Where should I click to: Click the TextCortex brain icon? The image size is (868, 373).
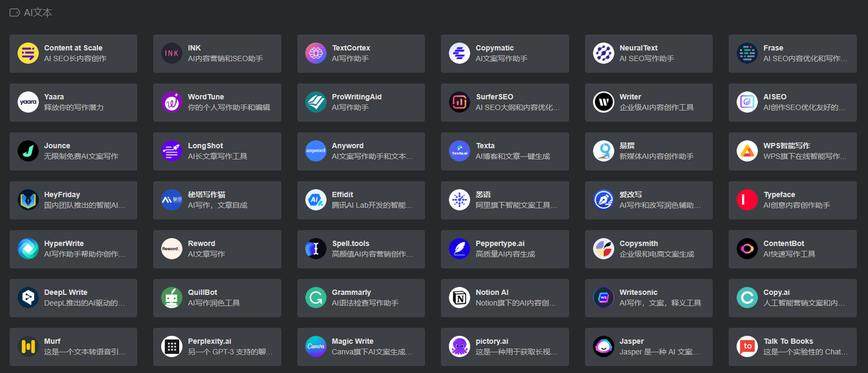coord(316,54)
